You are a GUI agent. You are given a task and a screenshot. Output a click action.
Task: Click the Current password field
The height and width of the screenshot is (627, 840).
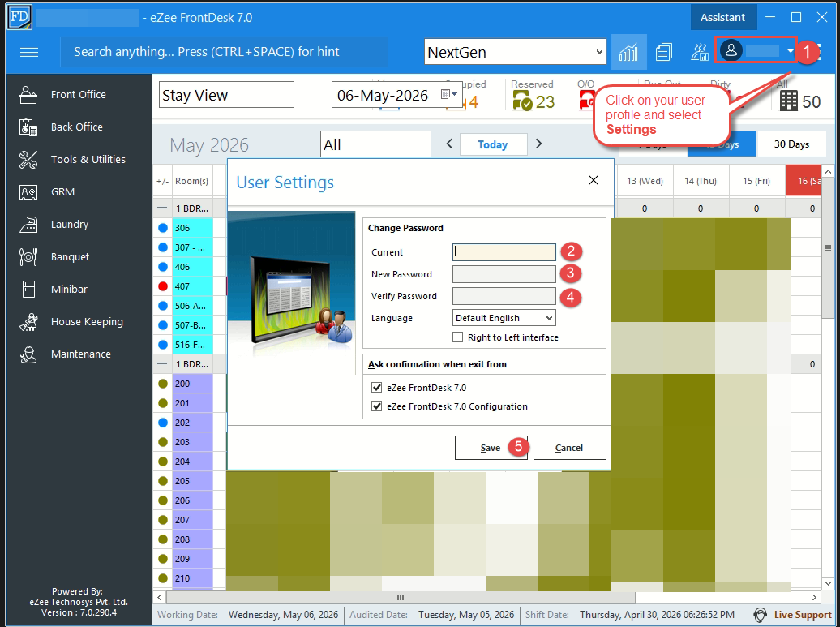pos(504,252)
